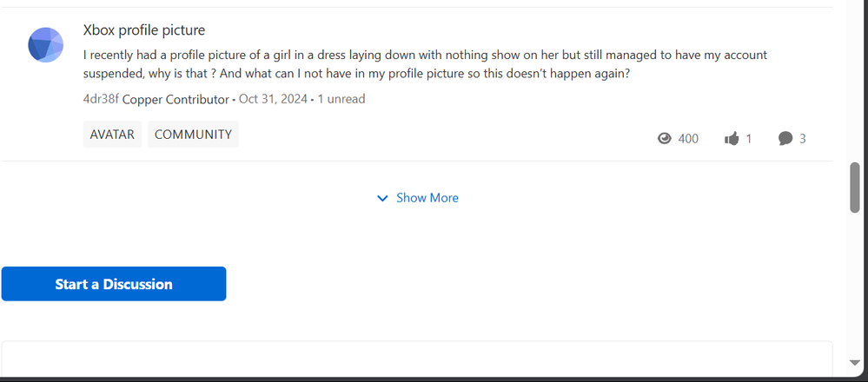Select the COMMUNITY tag
Screen dimensions: 868x382
click(x=193, y=135)
